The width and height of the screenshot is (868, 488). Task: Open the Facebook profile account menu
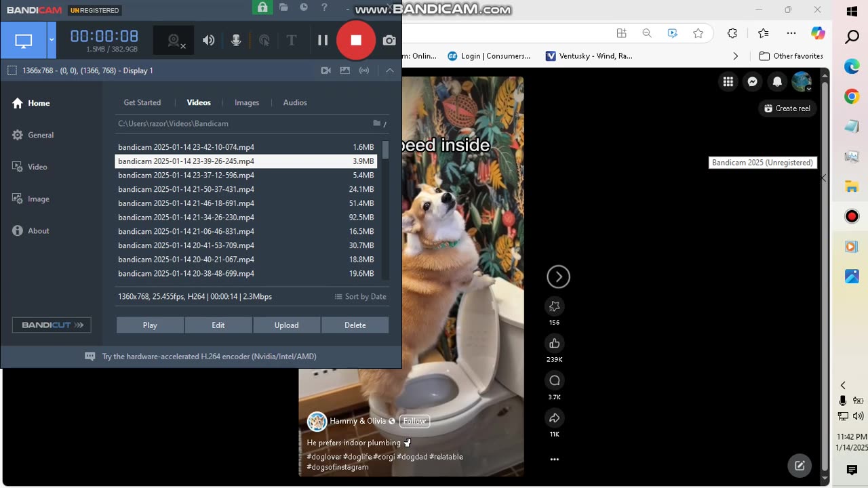click(802, 81)
